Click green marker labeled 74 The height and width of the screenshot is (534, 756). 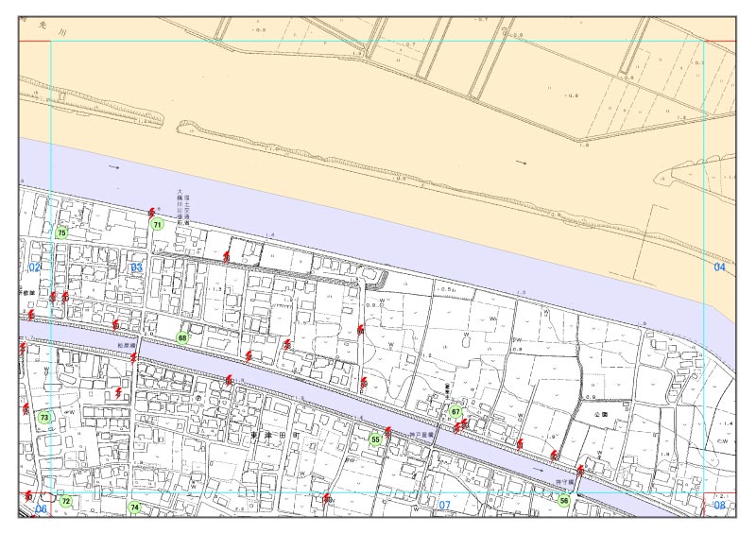click(x=135, y=508)
